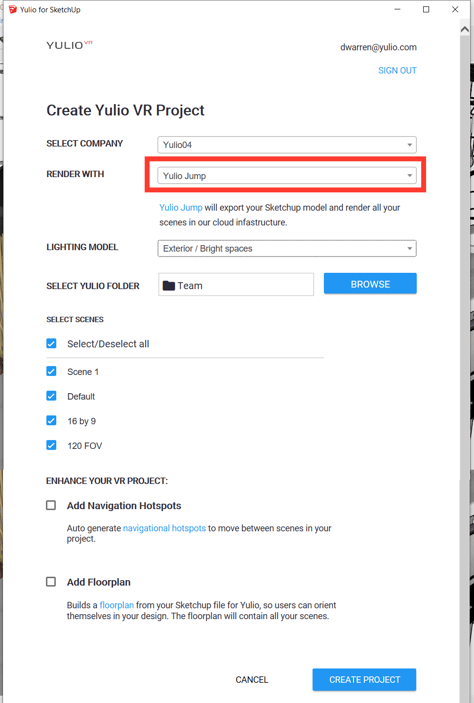Click the BROWSE button
This screenshot has height=703, width=474.
pyautogui.click(x=370, y=284)
